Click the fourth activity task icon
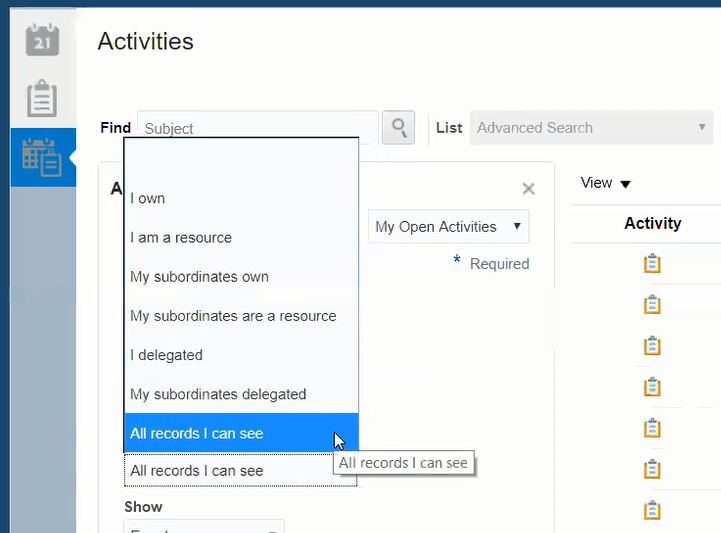721x533 pixels. pyautogui.click(x=652, y=387)
